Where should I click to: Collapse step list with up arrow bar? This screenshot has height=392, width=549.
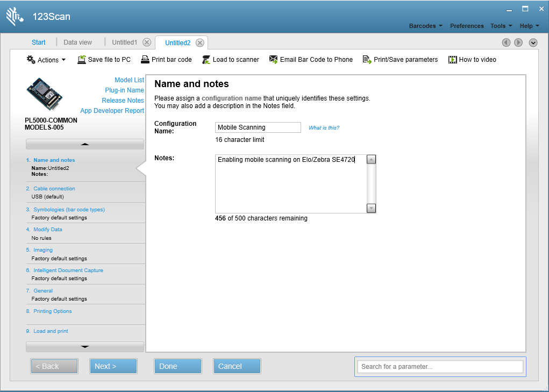pyautogui.click(x=85, y=144)
